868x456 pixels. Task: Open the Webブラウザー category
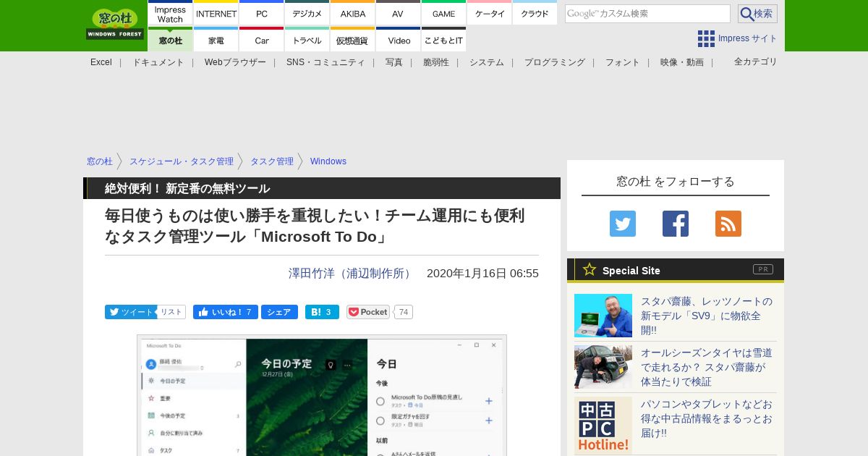coord(235,62)
